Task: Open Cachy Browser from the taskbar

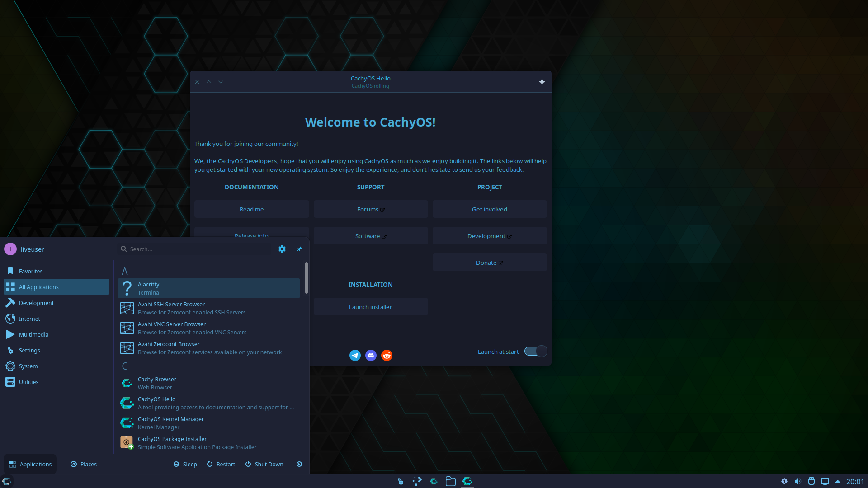Action: coord(434,481)
